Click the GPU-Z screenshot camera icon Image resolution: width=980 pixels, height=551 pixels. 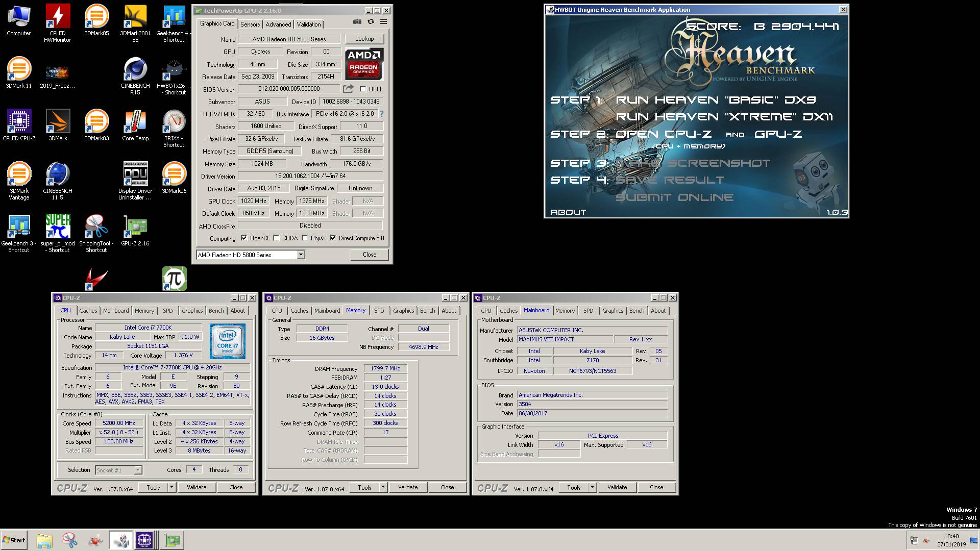pos(357,22)
